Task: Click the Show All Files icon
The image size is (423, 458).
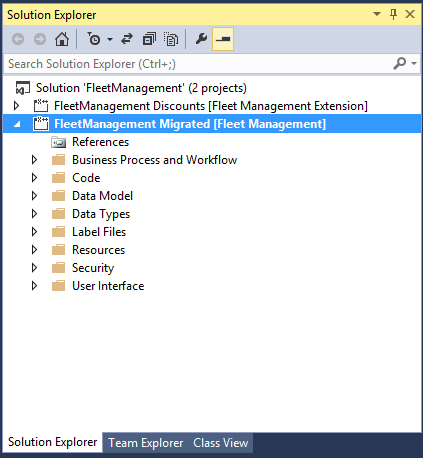Action: (171, 39)
